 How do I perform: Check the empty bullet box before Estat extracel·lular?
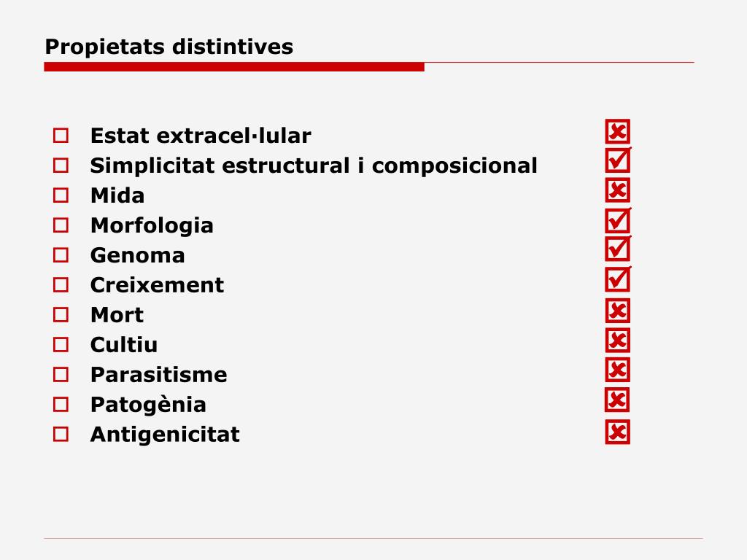(x=61, y=136)
